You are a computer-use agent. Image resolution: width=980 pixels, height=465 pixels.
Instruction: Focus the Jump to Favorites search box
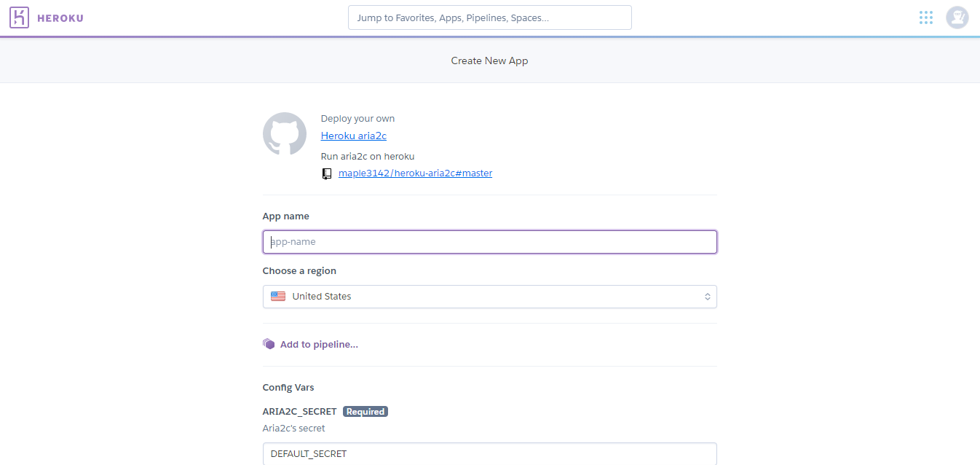point(489,17)
